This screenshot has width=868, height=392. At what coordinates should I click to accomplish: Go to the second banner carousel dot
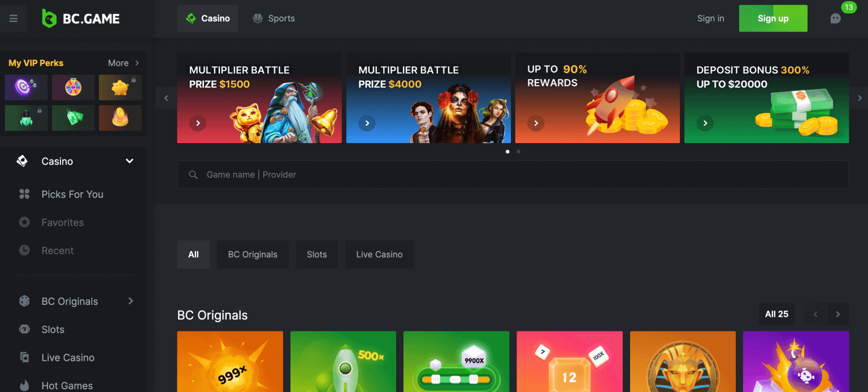(x=519, y=152)
